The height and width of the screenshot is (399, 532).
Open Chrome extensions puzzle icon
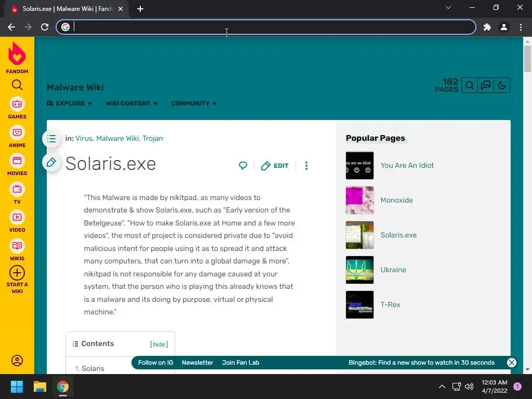487,27
